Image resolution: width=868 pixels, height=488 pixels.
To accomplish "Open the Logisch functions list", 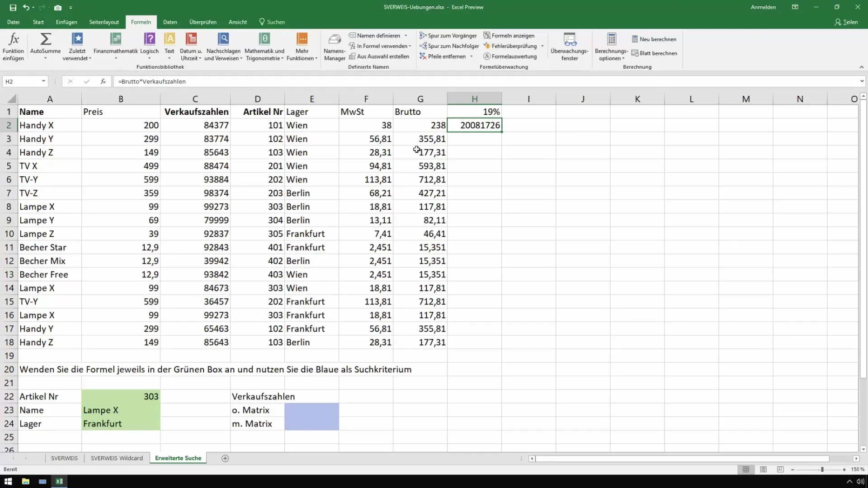I will coord(149,47).
